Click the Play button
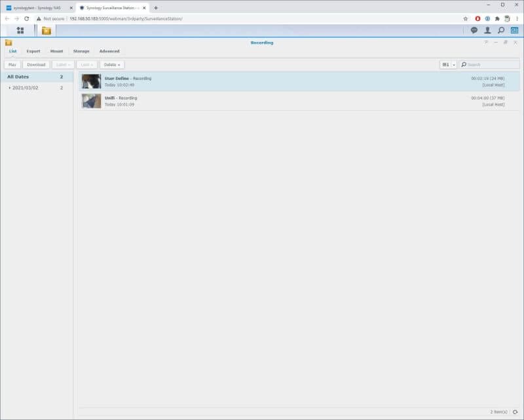The image size is (524, 420). coord(12,64)
